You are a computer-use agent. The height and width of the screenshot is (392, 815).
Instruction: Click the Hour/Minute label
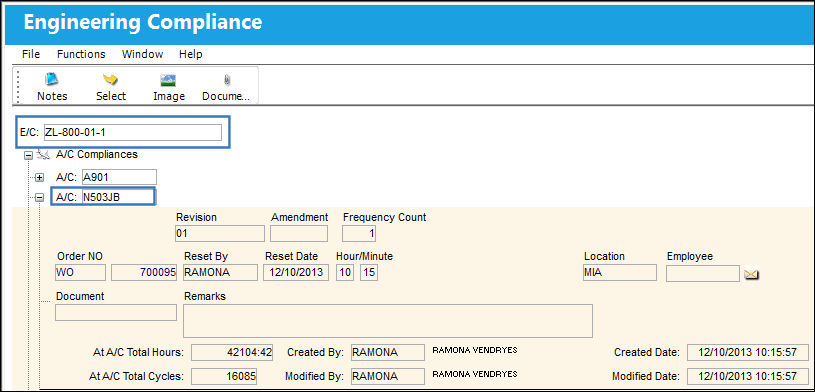(364, 256)
